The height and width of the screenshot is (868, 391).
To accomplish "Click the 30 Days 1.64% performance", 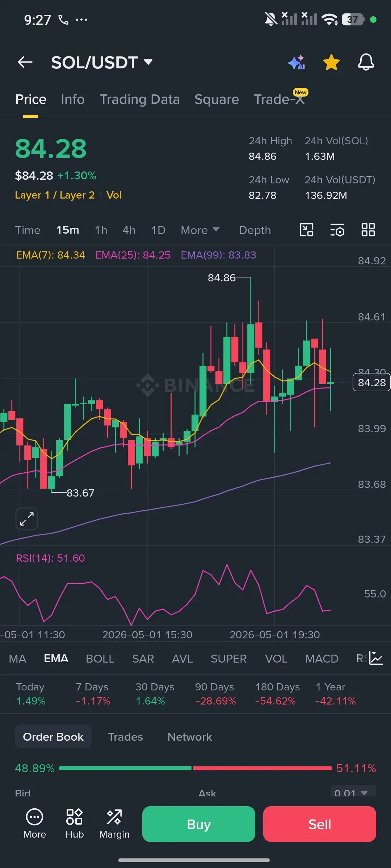I will click(x=155, y=694).
